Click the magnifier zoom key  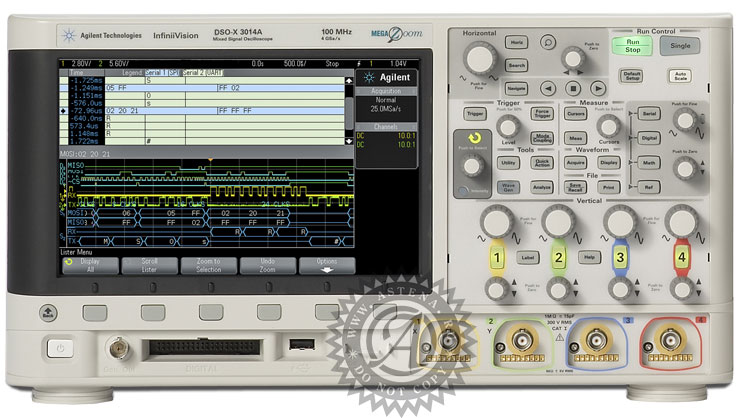click(548, 42)
